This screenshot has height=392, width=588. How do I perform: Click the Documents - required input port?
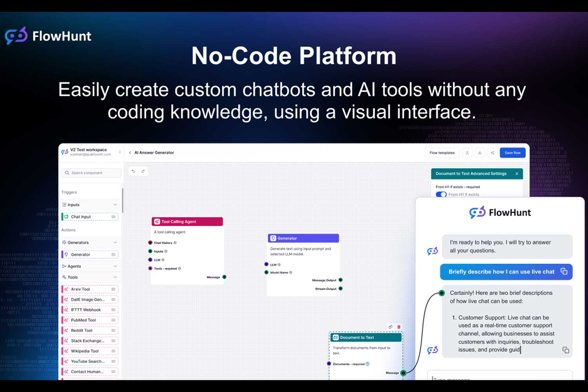pos(329,364)
